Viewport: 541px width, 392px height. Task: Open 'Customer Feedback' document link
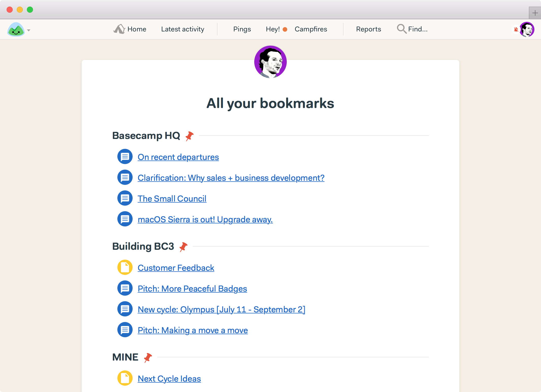pyautogui.click(x=176, y=268)
